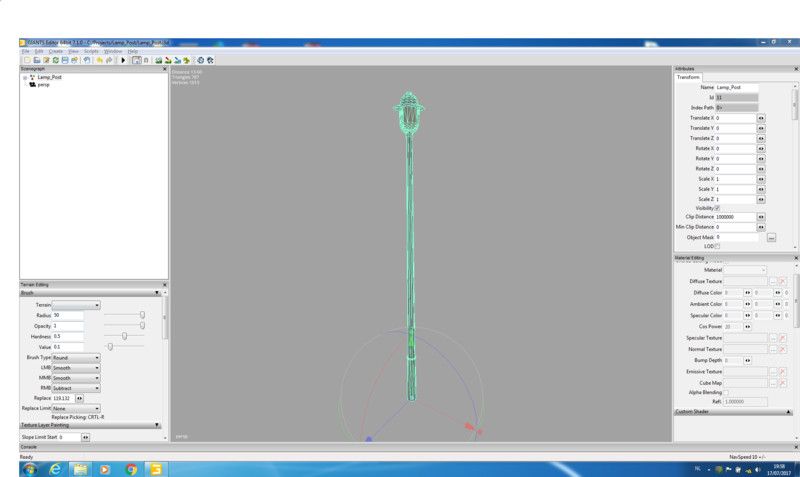The width and height of the screenshot is (800, 477).
Task: Select the Transform tab
Action: pos(688,77)
